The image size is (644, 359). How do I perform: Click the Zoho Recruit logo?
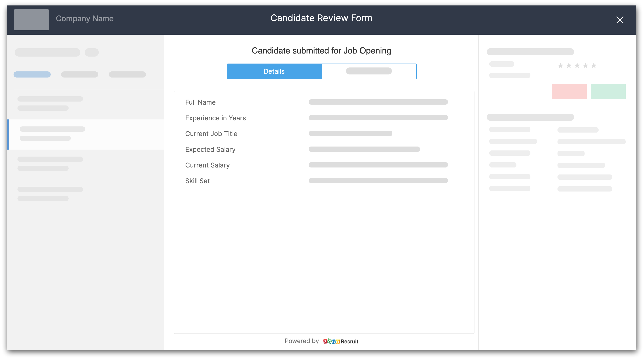tap(341, 341)
